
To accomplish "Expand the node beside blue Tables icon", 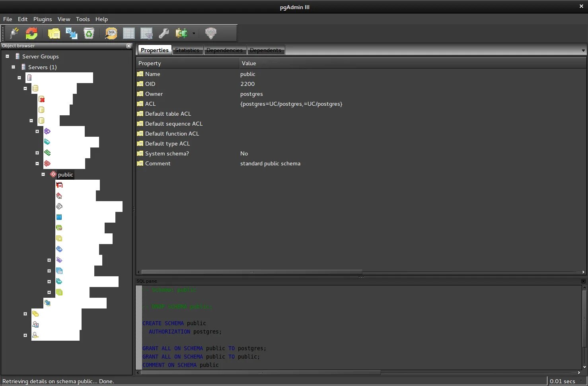I will 49,271.
